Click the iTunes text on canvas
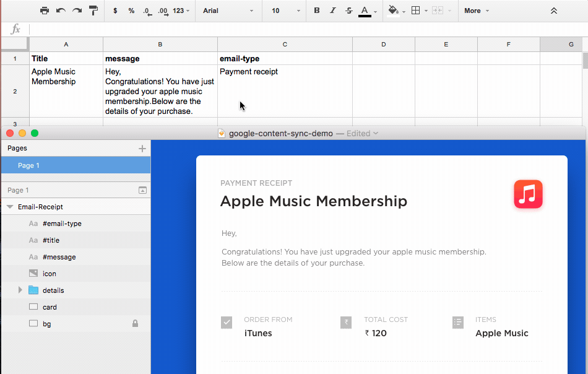The width and height of the screenshot is (588, 374). point(258,333)
